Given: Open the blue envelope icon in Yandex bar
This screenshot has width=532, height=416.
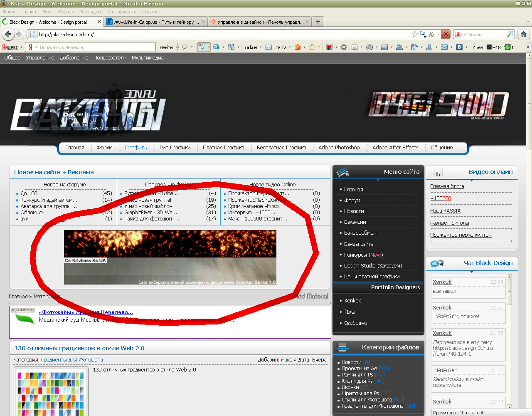Looking at the screenshot, I should point(444,47).
